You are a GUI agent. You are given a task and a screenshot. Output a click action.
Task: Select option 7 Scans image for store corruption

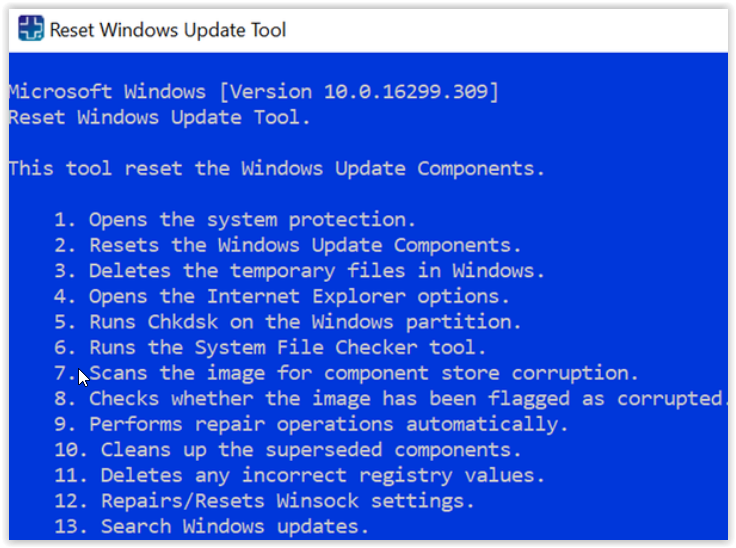coord(346,373)
